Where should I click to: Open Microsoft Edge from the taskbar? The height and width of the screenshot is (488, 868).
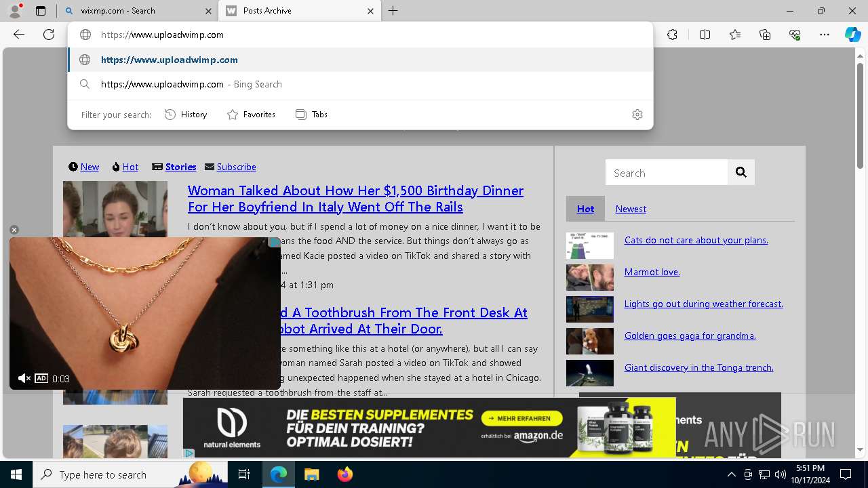coord(279,474)
